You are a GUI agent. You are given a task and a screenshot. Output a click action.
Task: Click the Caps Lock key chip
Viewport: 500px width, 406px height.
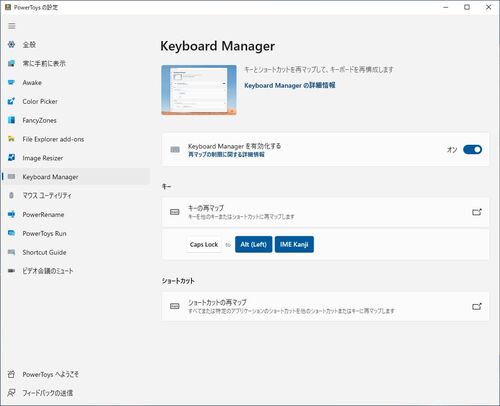pyautogui.click(x=204, y=244)
